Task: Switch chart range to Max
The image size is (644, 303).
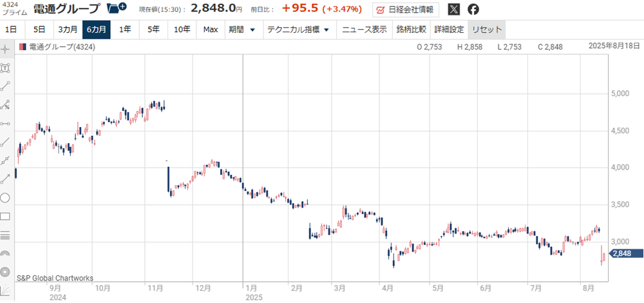Action: point(211,30)
